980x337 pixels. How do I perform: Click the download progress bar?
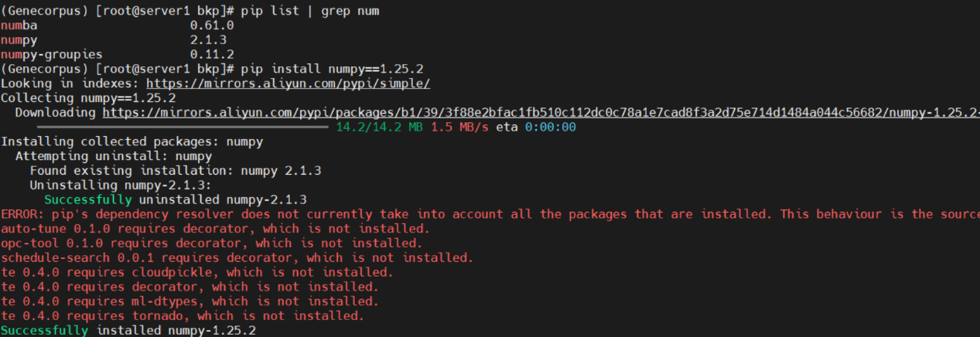[183, 128]
